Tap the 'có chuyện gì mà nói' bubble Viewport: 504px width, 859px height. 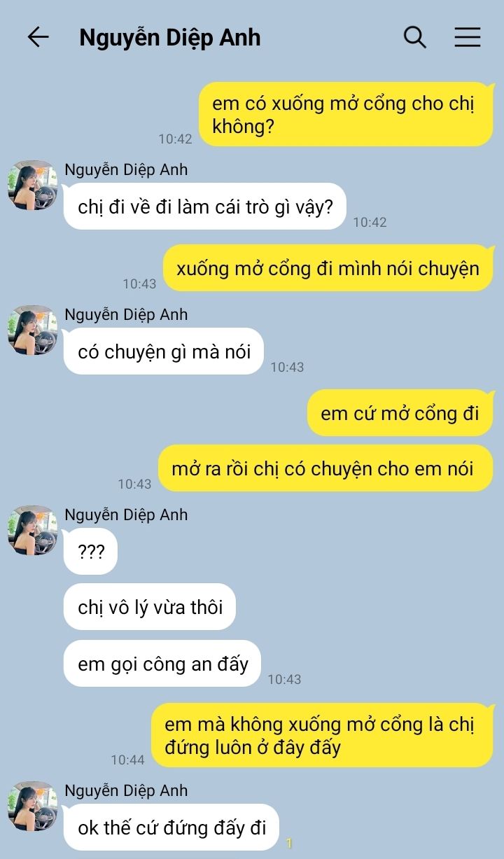(x=164, y=351)
